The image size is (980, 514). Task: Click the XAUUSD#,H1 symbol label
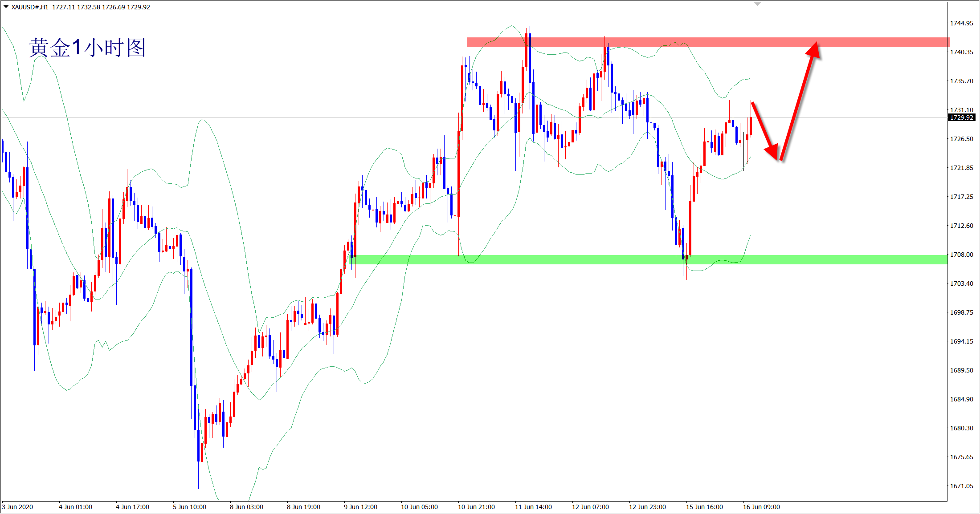[29, 7]
